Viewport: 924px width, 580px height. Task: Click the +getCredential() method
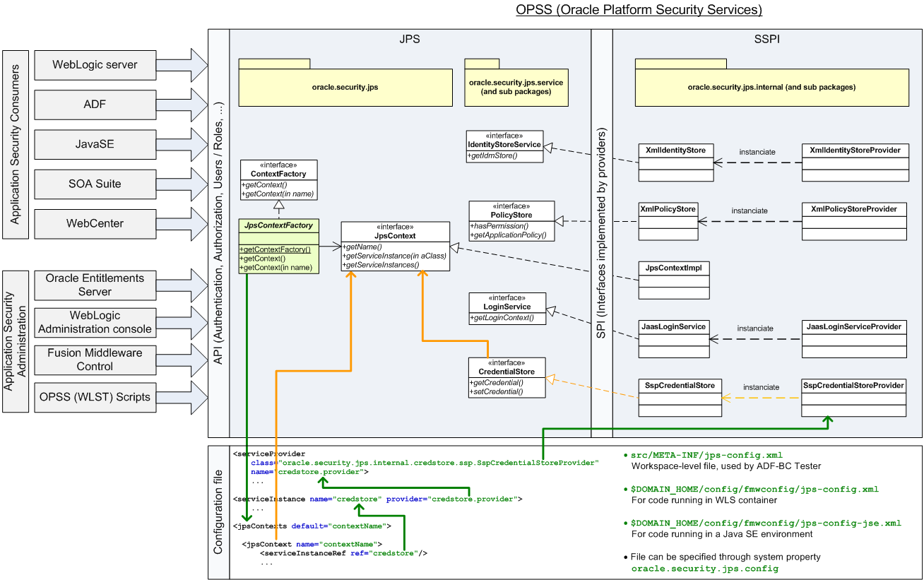pos(497,382)
